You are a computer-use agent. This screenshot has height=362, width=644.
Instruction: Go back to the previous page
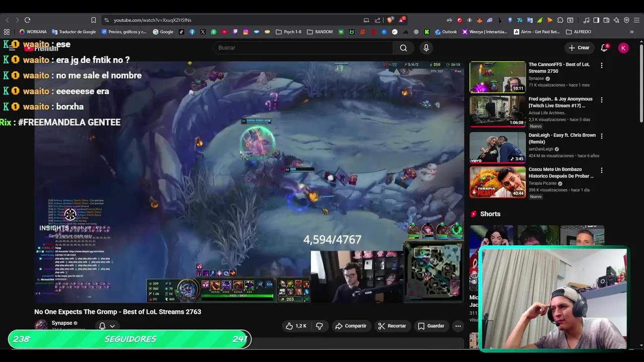click(7, 20)
